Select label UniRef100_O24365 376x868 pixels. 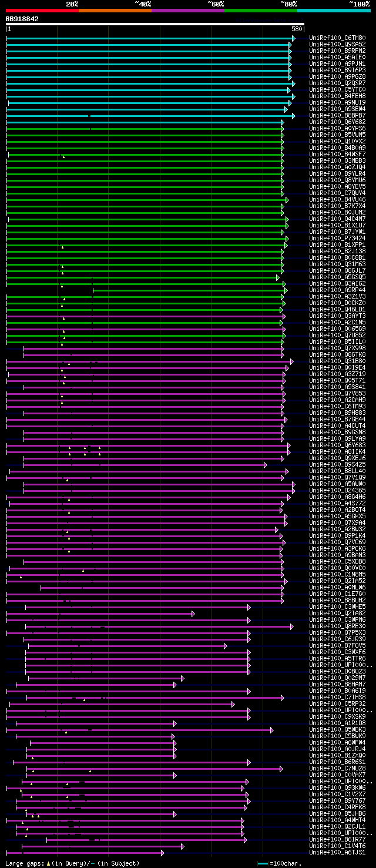coord(337,491)
